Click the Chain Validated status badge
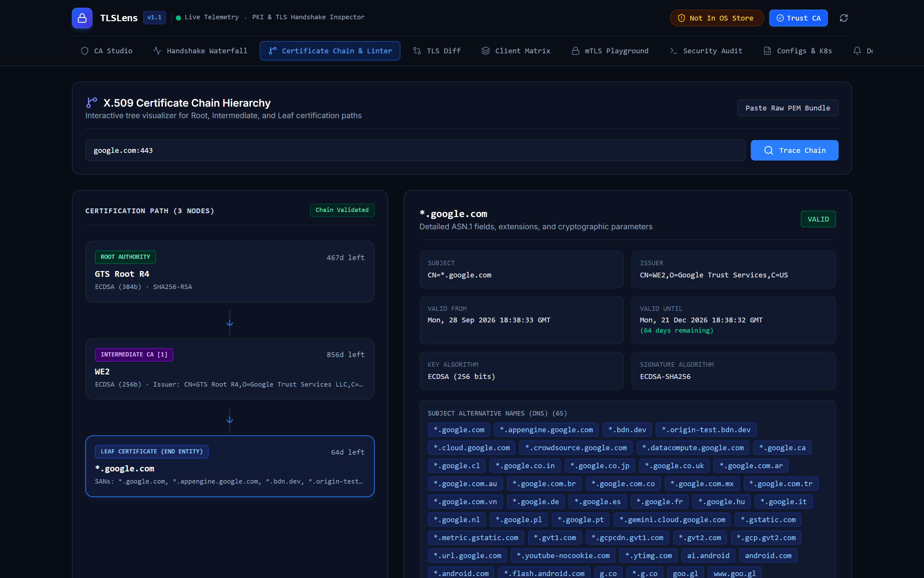924x578 pixels. (342, 210)
